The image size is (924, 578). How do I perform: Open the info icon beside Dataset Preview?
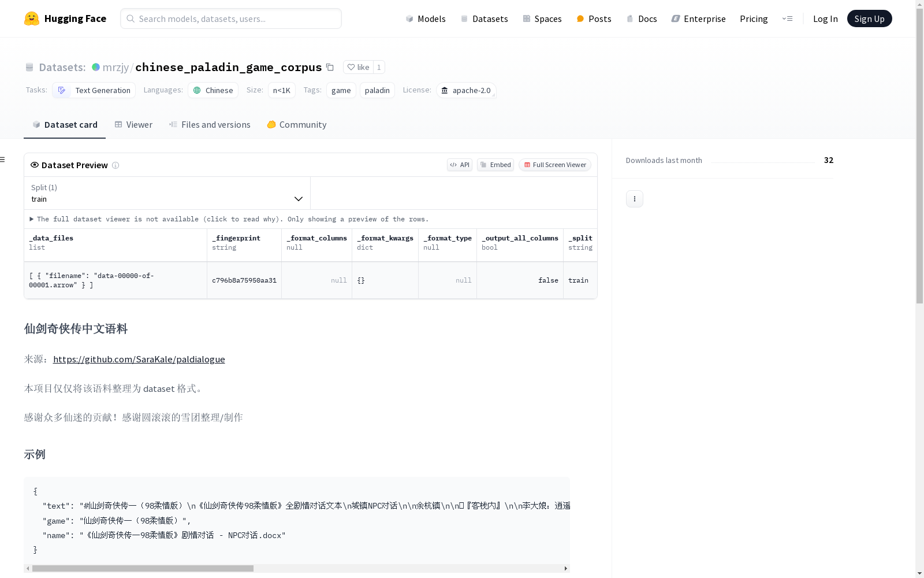115,165
